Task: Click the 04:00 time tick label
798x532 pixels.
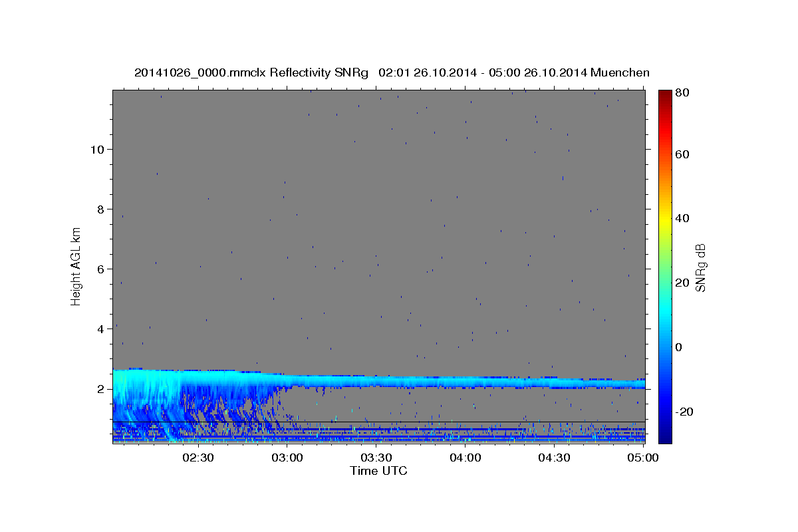Action: (465, 458)
